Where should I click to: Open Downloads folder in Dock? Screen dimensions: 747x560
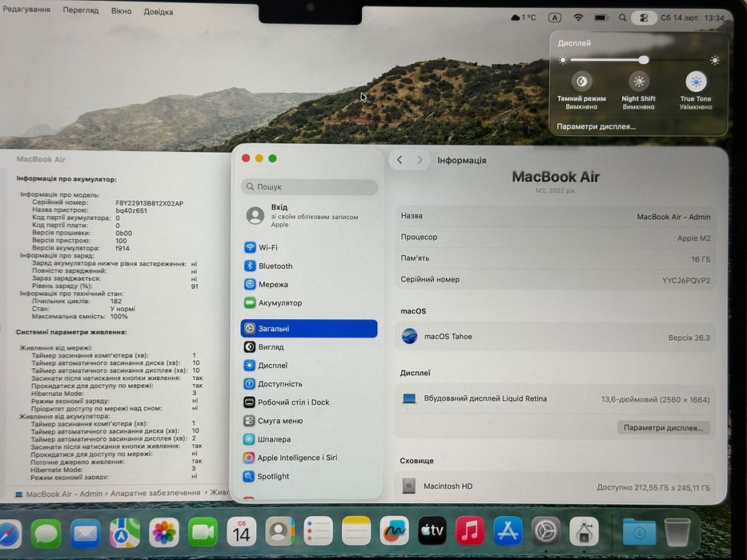click(639, 532)
